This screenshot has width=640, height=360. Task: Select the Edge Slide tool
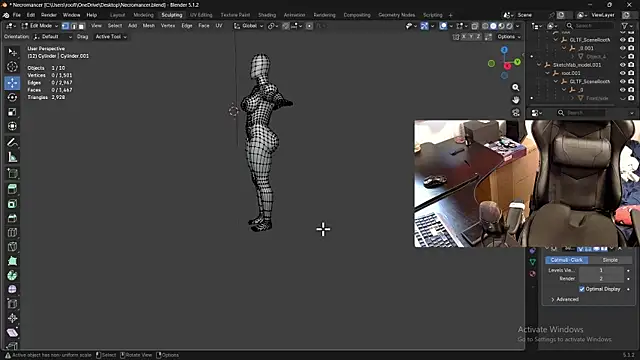12,304
